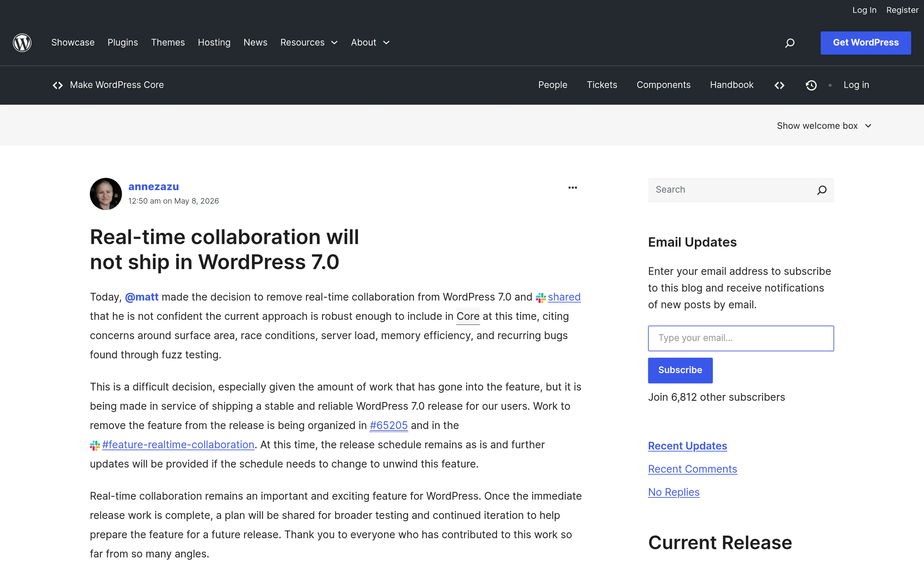Go to the Tickets page

click(x=602, y=85)
